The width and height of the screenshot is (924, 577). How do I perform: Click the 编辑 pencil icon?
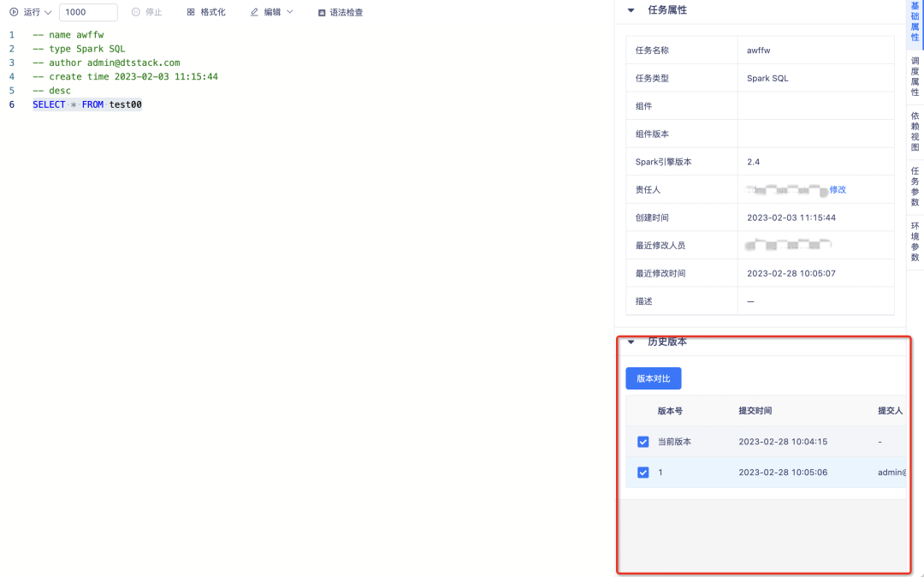[x=254, y=13]
